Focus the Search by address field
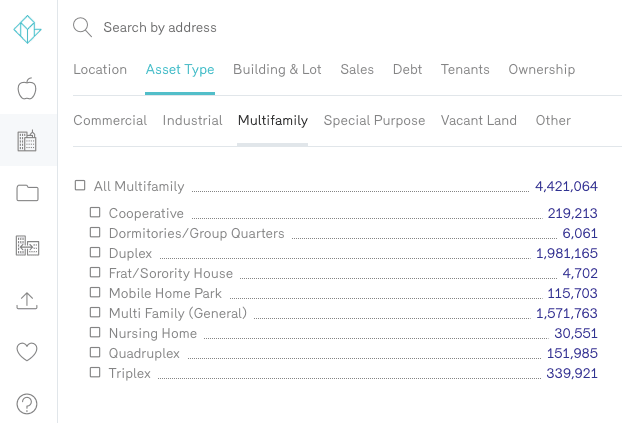Image resolution: width=622 pixels, height=423 pixels. [x=300, y=28]
